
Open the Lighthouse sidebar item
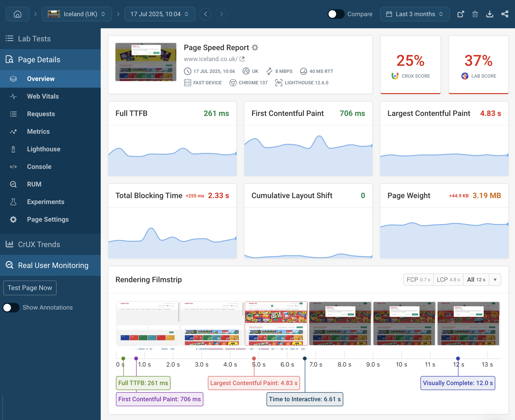click(x=50, y=149)
